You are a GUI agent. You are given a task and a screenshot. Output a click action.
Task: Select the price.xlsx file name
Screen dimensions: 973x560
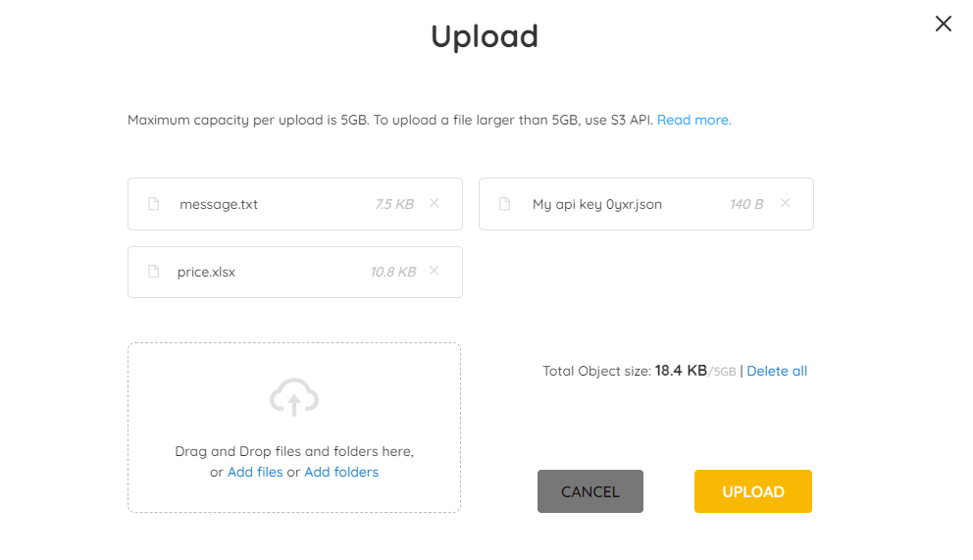(x=206, y=272)
